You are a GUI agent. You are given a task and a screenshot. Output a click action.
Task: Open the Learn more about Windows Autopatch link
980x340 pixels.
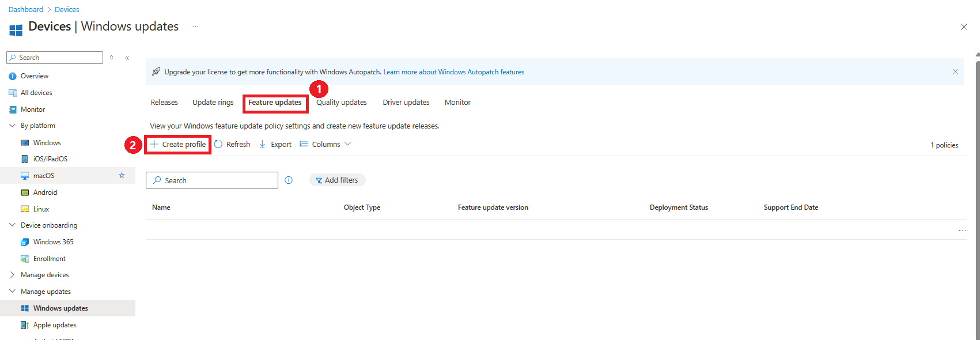pyautogui.click(x=454, y=72)
